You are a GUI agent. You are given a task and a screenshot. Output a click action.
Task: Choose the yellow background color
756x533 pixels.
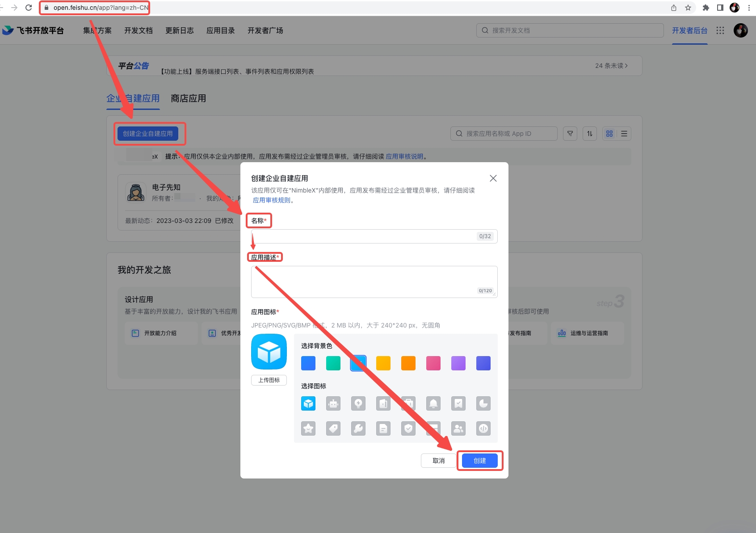tap(383, 363)
